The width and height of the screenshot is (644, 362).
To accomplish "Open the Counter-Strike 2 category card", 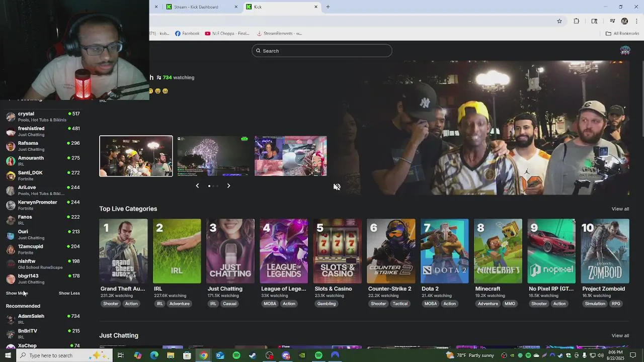I will click(x=391, y=251).
